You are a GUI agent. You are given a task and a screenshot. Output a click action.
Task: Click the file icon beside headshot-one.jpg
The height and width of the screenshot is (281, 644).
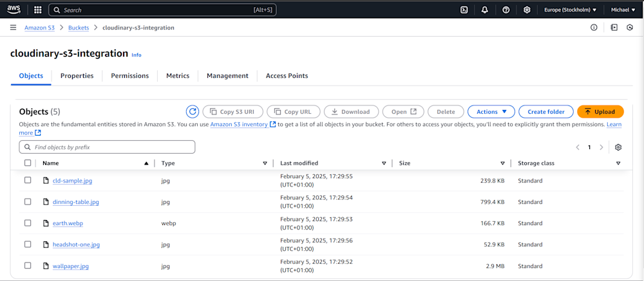click(46, 244)
